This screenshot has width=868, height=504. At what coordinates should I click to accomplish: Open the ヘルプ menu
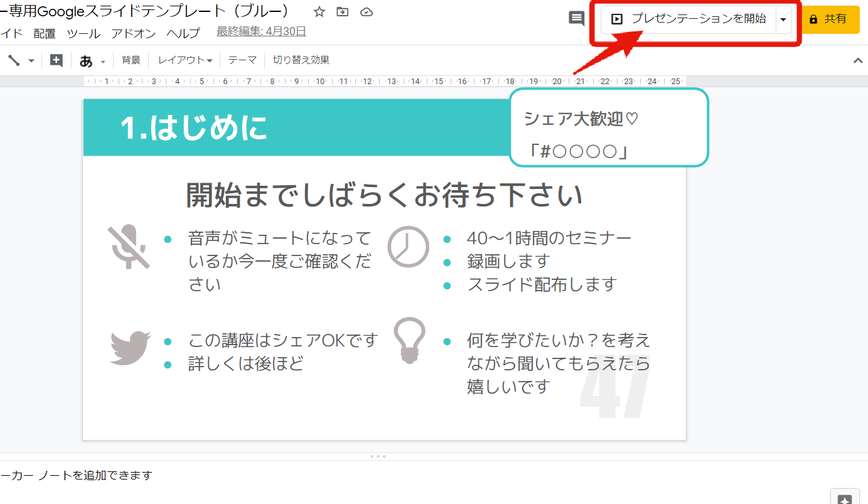click(183, 33)
